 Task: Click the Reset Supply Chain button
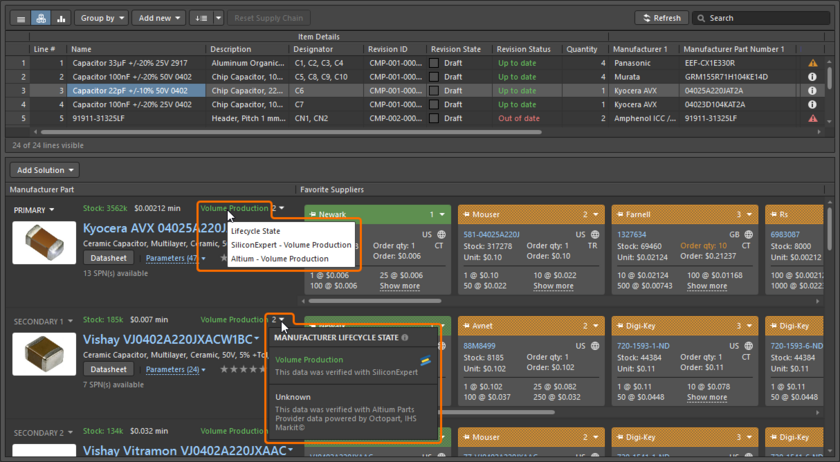pos(268,18)
